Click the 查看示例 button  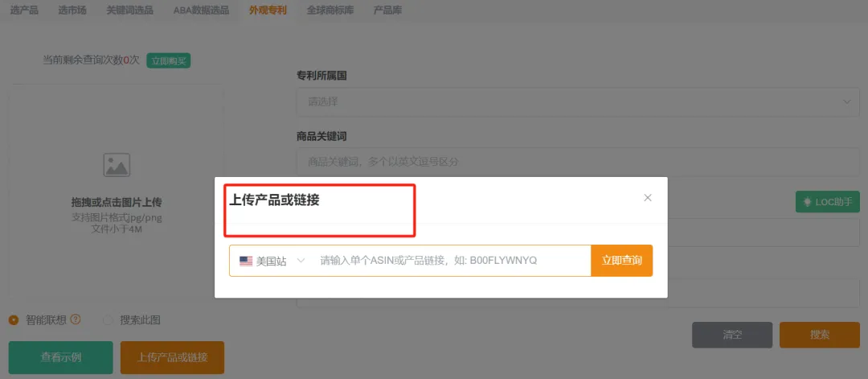point(61,357)
